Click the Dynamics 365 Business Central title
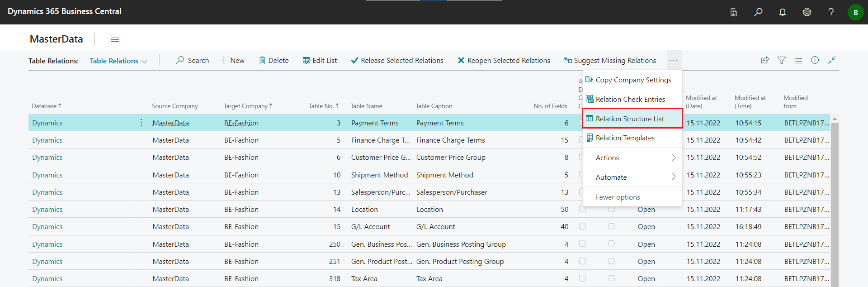This screenshot has width=868, height=287. tap(65, 11)
